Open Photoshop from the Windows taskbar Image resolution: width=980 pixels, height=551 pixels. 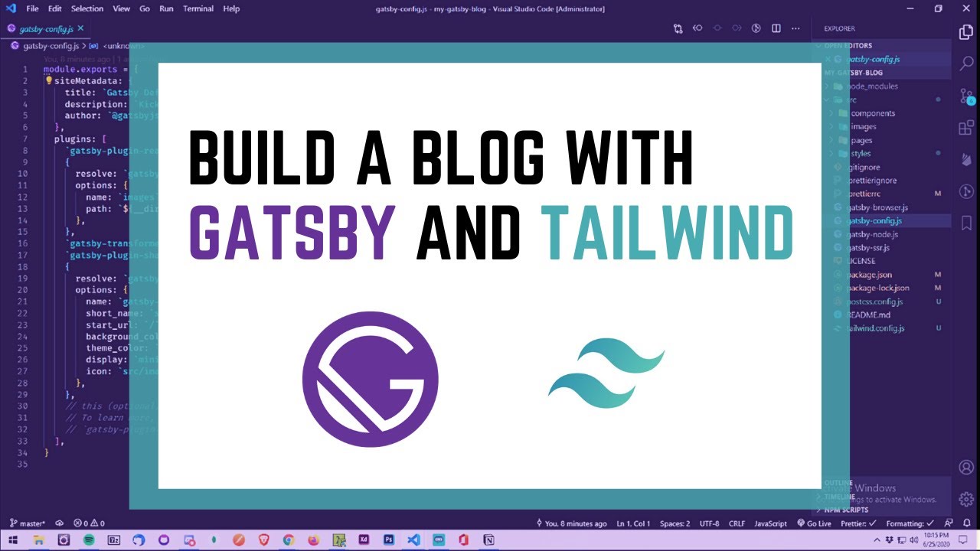coord(388,540)
